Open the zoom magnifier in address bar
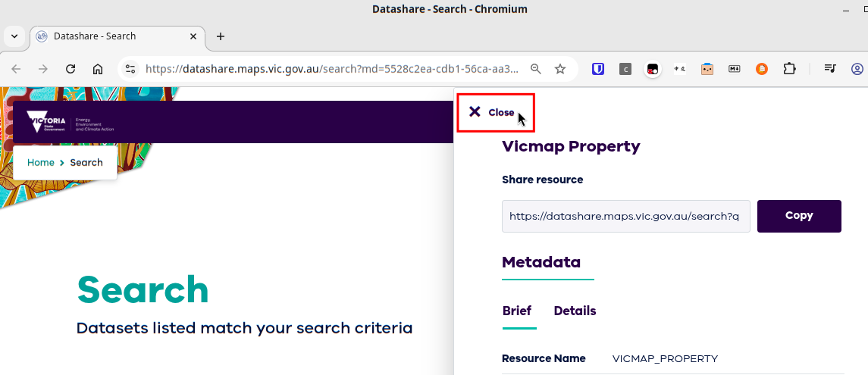Image resolution: width=868 pixels, height=375 pixels. 535,69
